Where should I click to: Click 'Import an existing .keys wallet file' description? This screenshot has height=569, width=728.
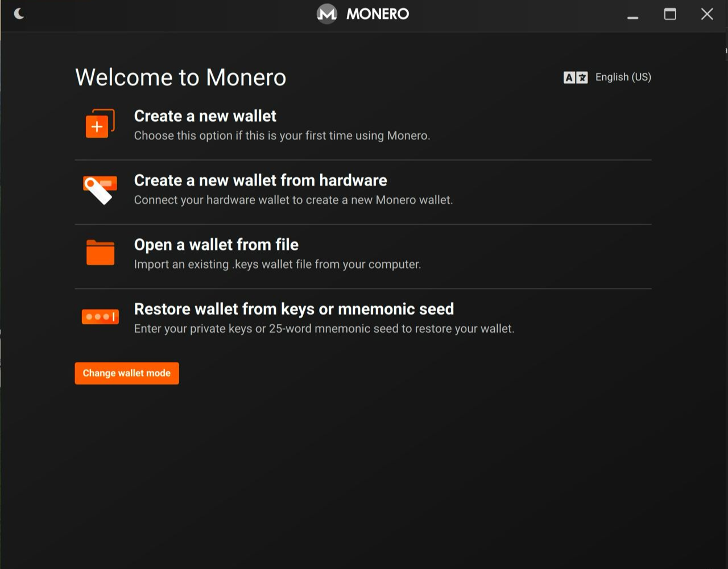[277, 265]
